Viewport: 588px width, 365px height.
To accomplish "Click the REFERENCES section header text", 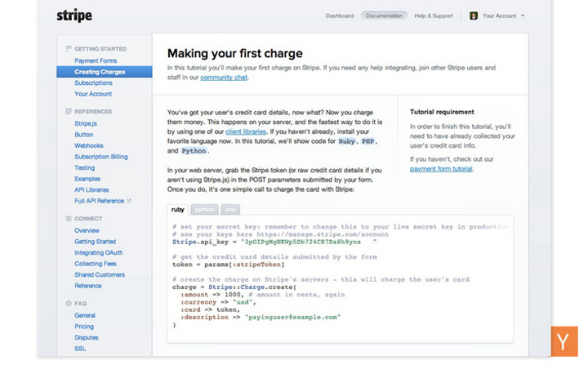I will 93,111.
